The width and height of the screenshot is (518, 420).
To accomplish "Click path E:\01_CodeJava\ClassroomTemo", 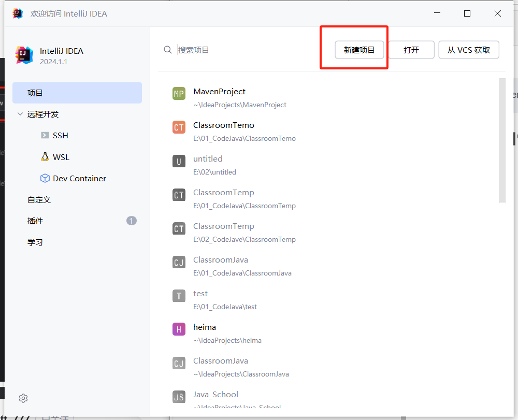I will [244, 138].
